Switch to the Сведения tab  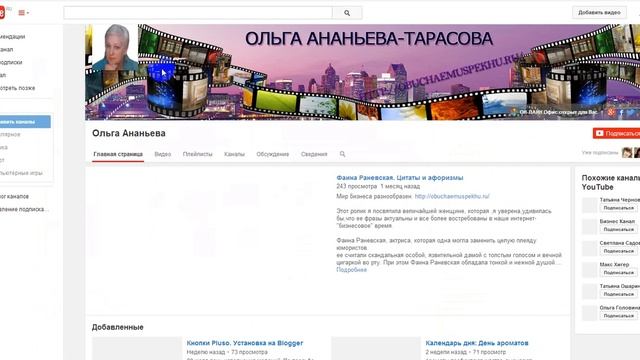click(x=314, y=154)
